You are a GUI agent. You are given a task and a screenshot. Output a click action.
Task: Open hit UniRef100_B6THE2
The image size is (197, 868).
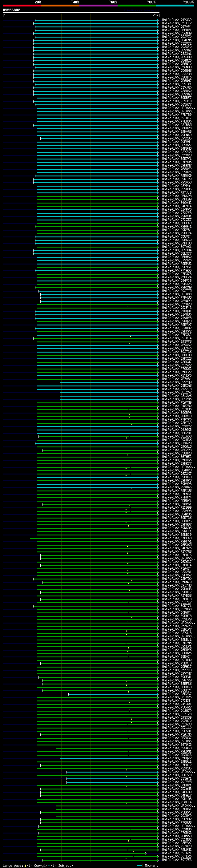pyautogui.click(x=176, y=457)
